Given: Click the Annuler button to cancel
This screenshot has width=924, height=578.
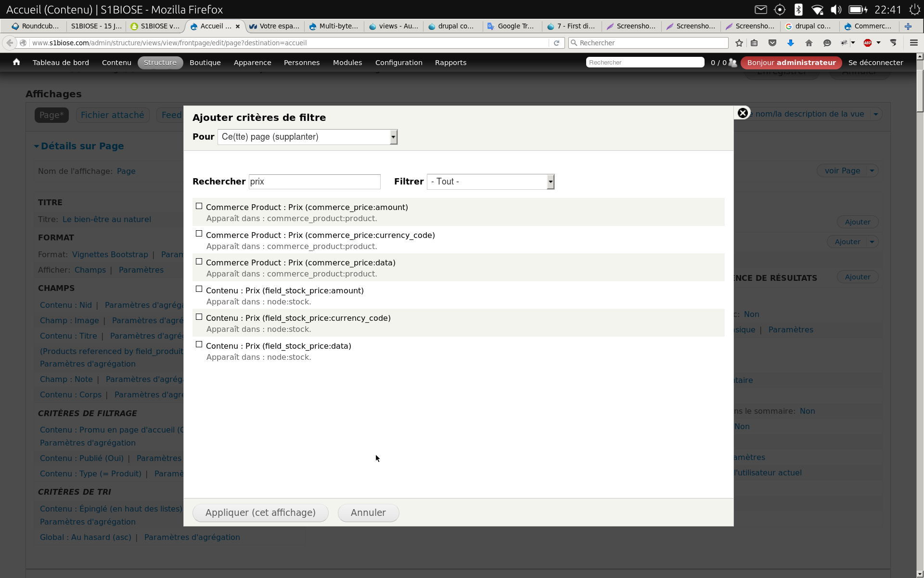Looking at the screenshot, I should point(368,512).
